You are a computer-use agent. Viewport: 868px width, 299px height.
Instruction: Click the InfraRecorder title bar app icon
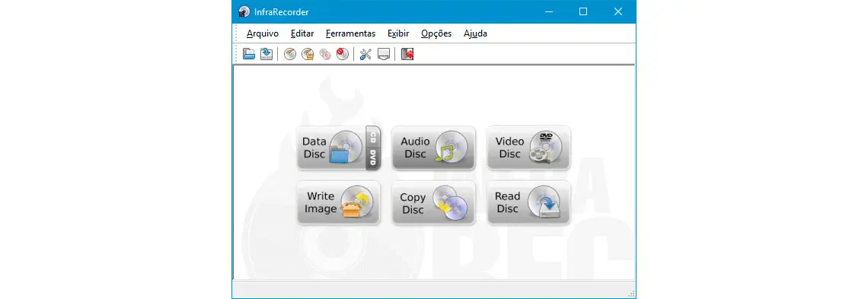(244, 11)
